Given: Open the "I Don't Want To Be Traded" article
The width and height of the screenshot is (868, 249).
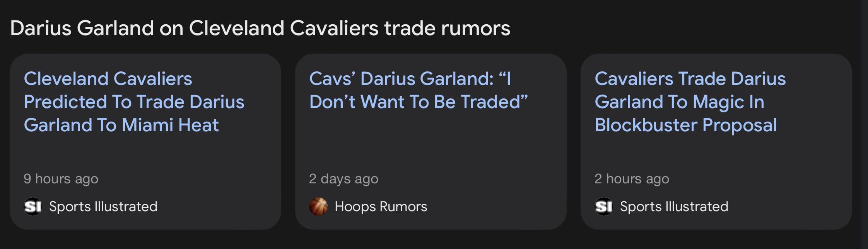Looking at the screenshot, I should 419,90.
